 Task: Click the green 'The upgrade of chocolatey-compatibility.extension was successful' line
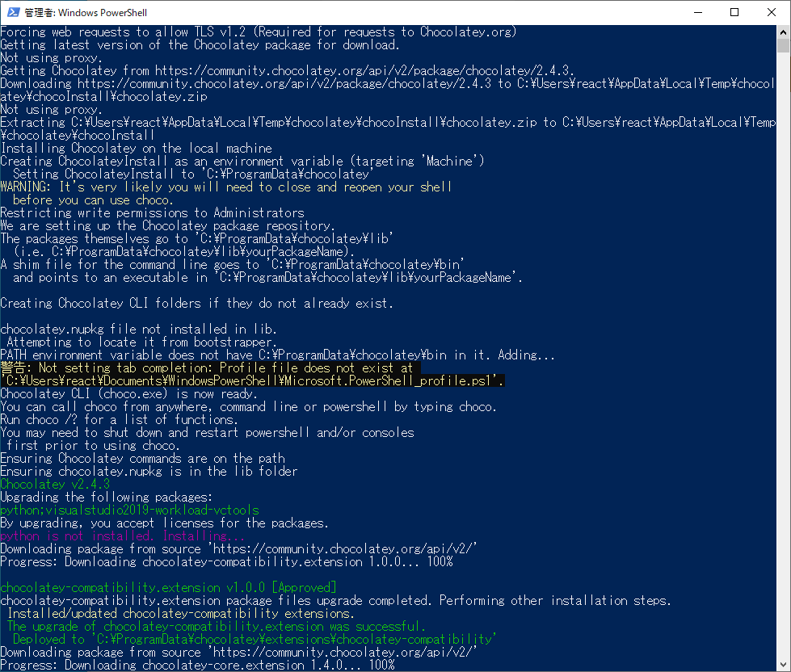coord(217,627)
